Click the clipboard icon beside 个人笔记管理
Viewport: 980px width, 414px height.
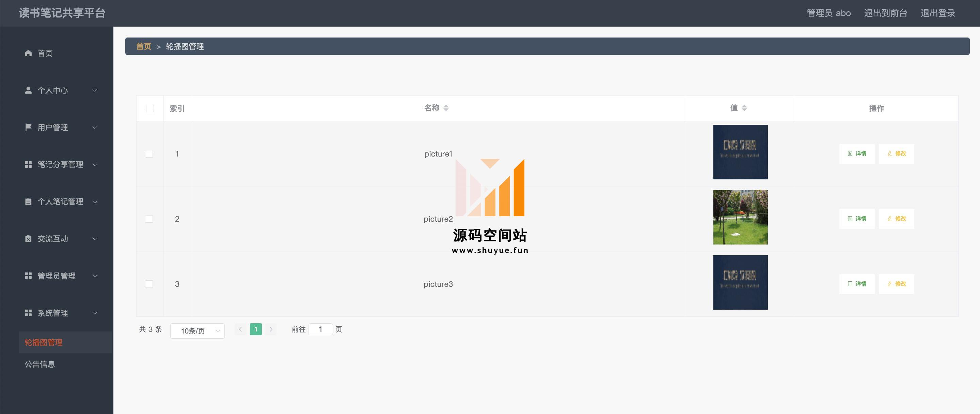(x=28, y=202)
